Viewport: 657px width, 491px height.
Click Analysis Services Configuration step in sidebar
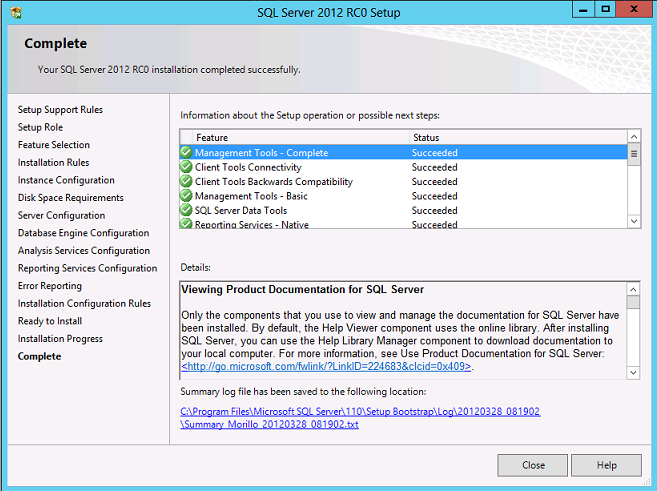click(x=84, y=251)
